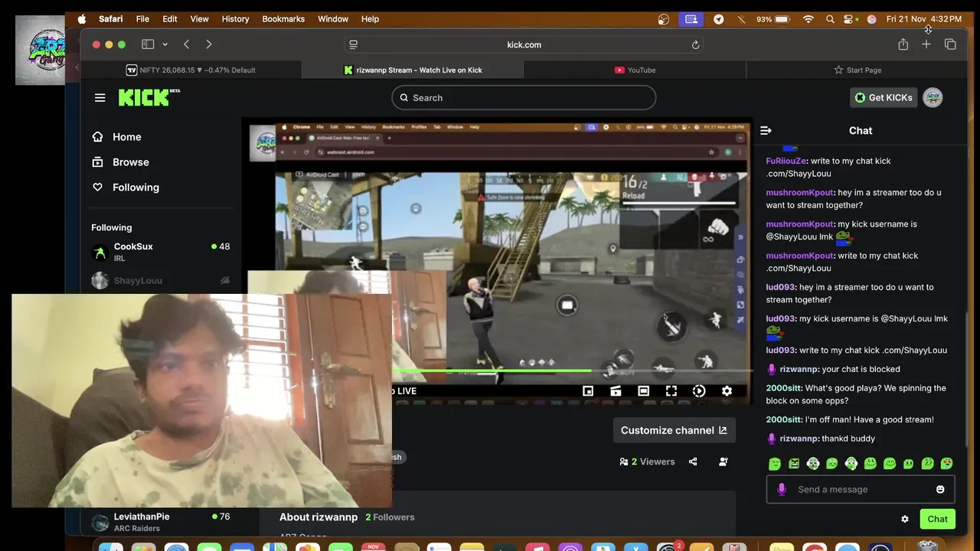Switch to the NIFTY 26,068.15 tab
Viewport: 980px width, 551px height.
[x=191, y=70]
